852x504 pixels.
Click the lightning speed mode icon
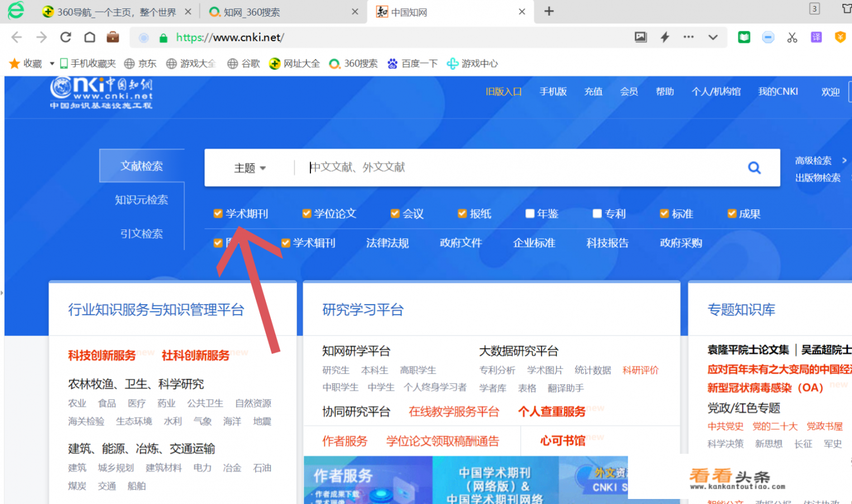664,37
